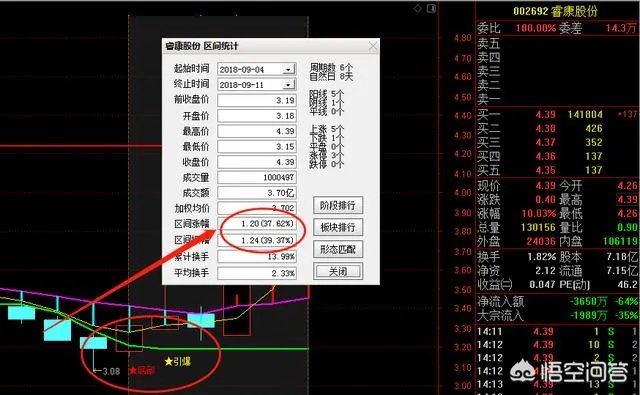640x395 pixels.
Task: Click the 形态匹配 button
Action: tap(338, 249)
